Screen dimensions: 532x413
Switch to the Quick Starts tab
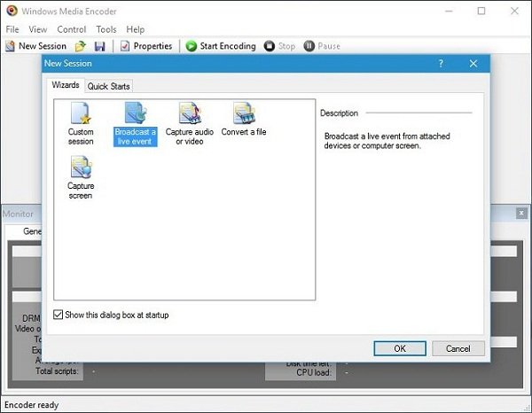coord(109,86)
